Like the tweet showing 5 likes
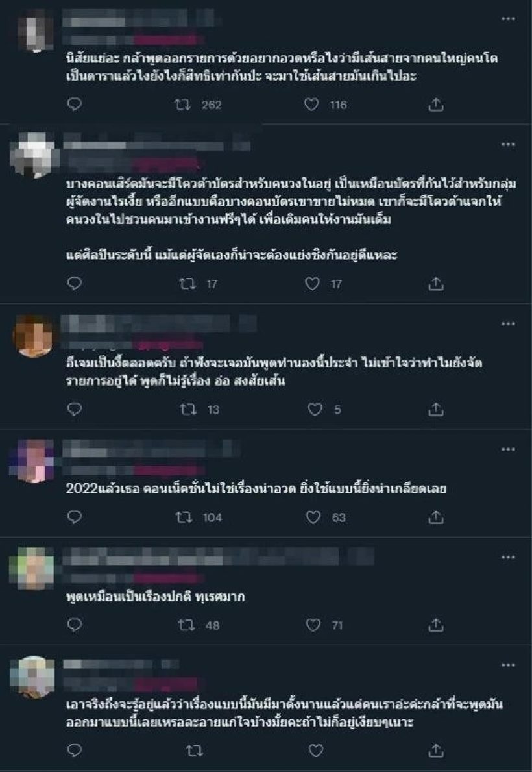The height and width of the screenshot is (772, 532). pos(315,409)
